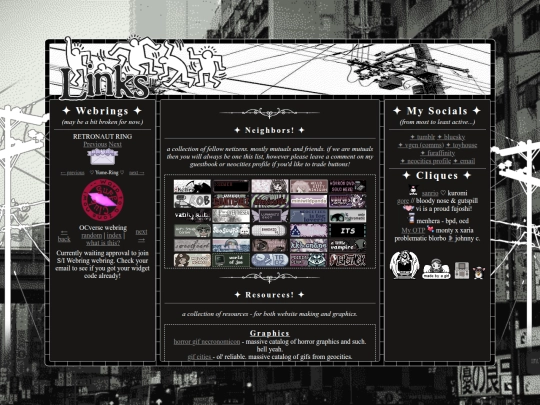Open the miniwildpanda neighbor button

click(309, 201)
